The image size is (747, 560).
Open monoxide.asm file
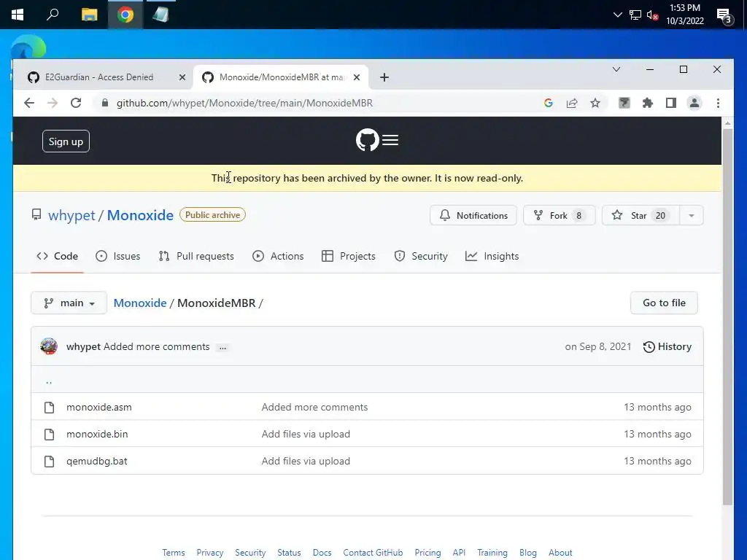[99, 407]
